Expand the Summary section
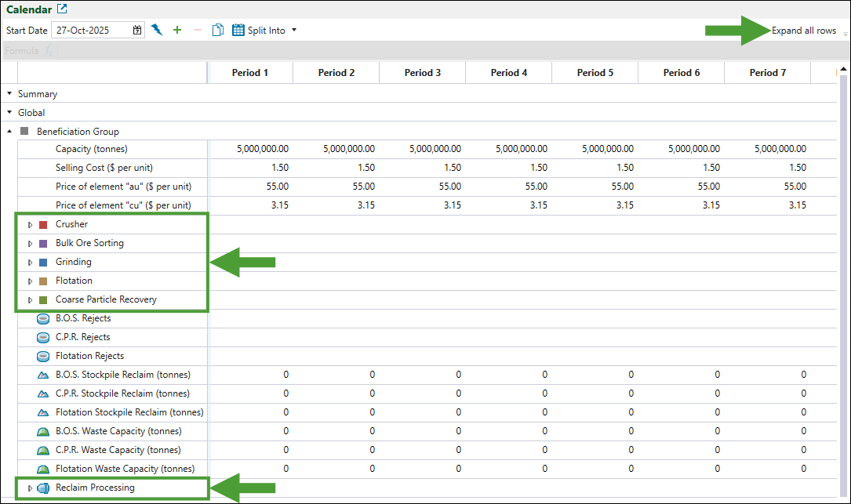Viewport: 851px width, 504px height. tap(9, 94)
